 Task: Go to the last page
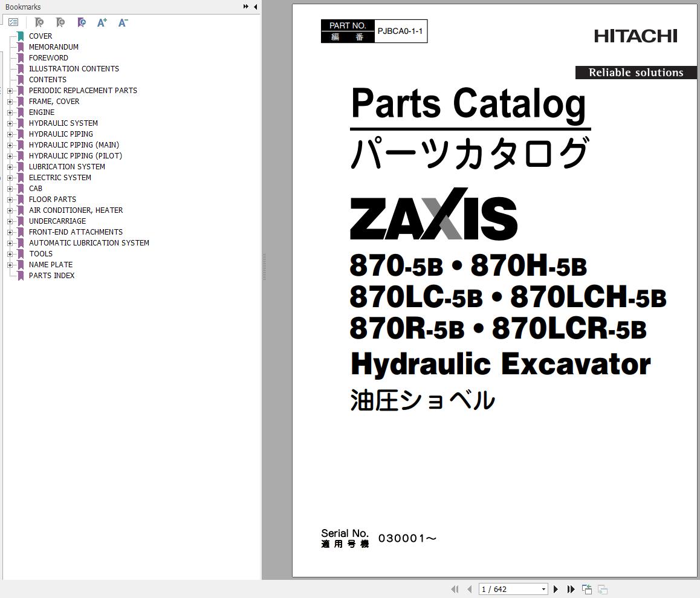point(571,589)
